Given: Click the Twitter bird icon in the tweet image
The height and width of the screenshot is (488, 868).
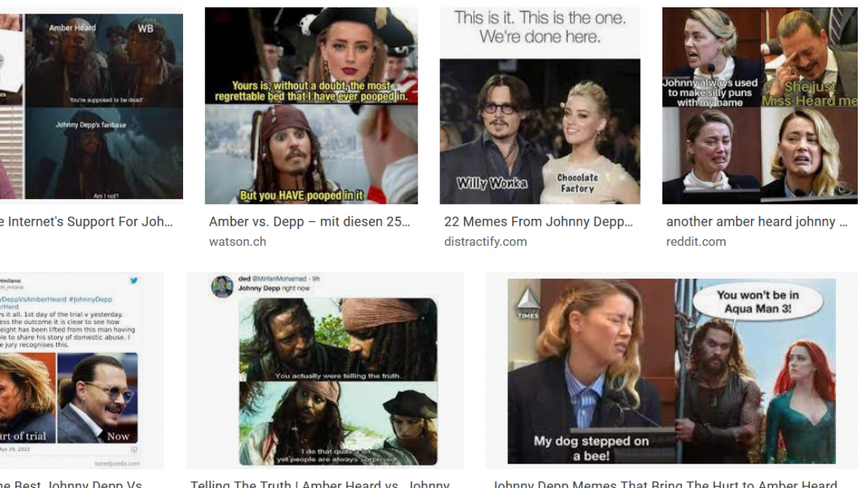Looking at the screenshot, I should (x=134, y=281).
